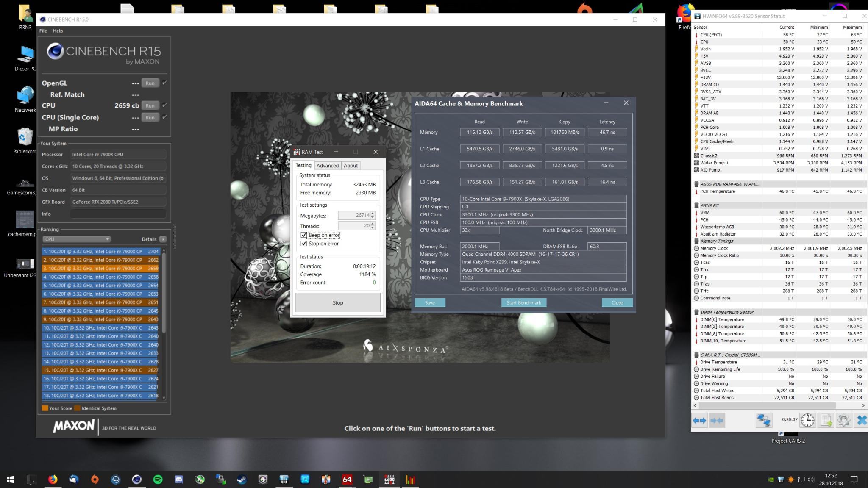
Task: Expand ranking Details arrow button
Action: click(163, 239)
